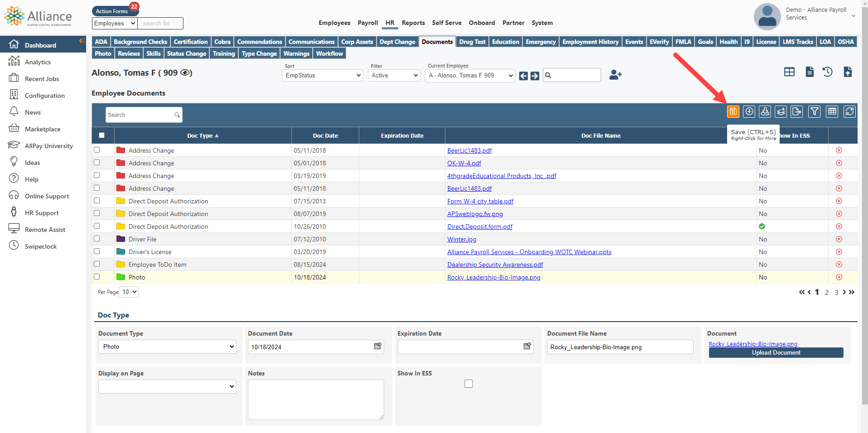Click the upload file icon next to the history clock

[x=848, y=72]
